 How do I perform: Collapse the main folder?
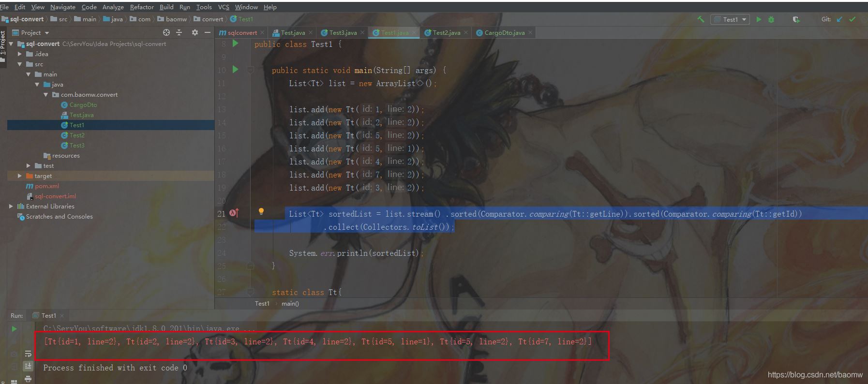pos(29,74)
